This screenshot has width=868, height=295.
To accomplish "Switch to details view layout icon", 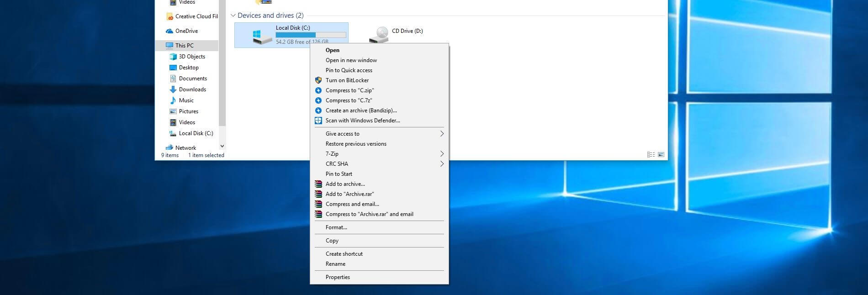I will coord(651,155).
